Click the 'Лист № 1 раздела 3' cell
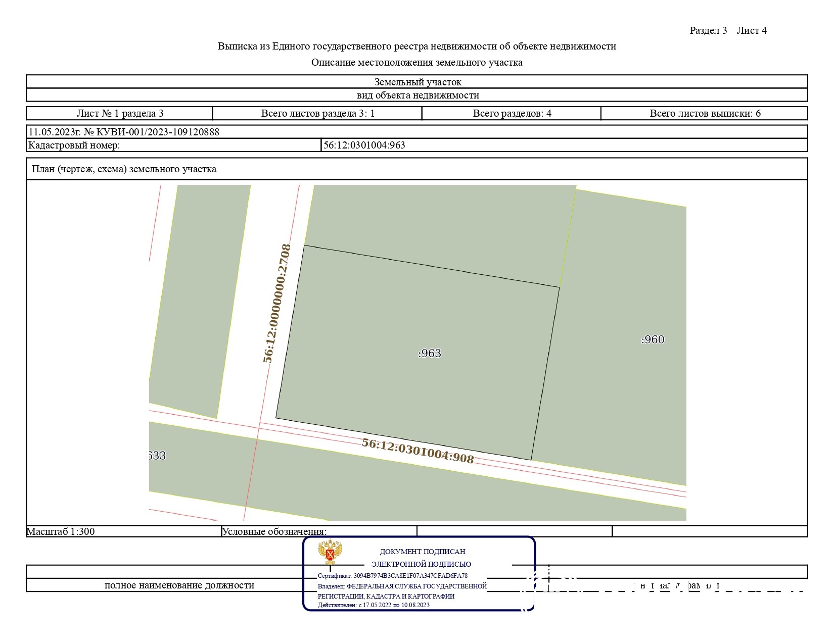The width and height of the screenshot is (834, 644). tap(120, 113)
